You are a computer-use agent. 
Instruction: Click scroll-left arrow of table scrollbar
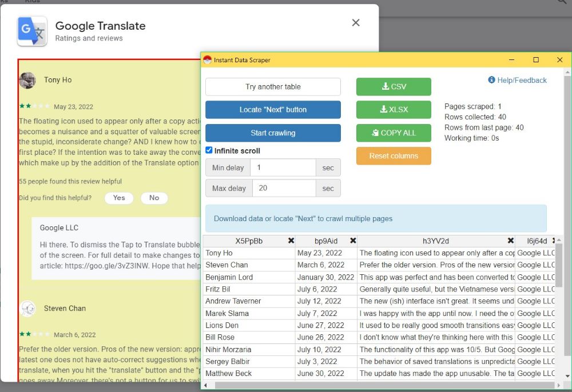tap(205, 385)
